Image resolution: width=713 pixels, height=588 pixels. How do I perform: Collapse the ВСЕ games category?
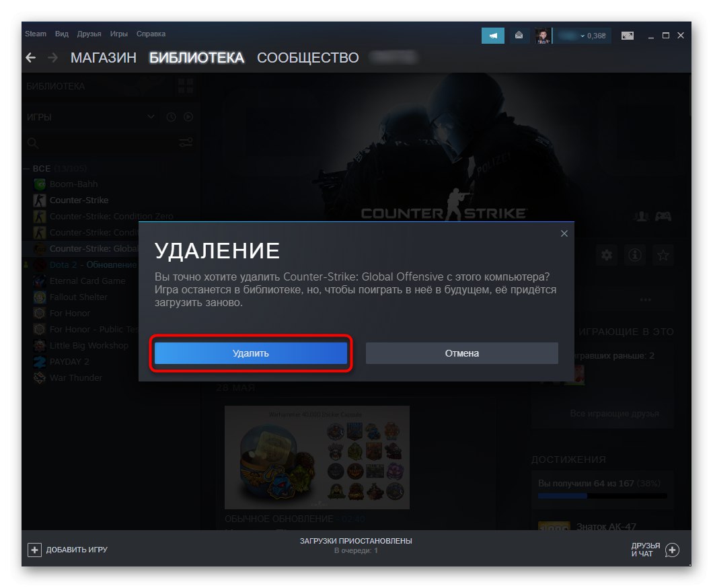[26, 169]
